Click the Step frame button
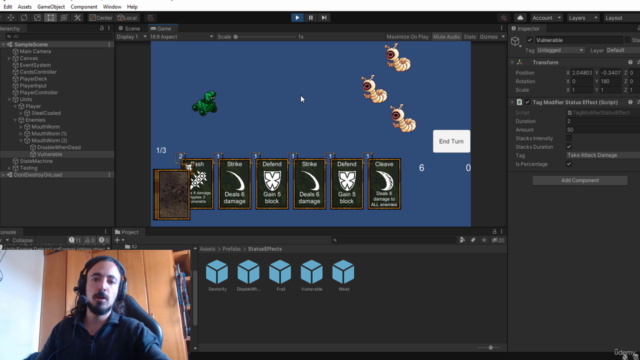Viewport: 640px width, 360px height. (x=324, y=18)
